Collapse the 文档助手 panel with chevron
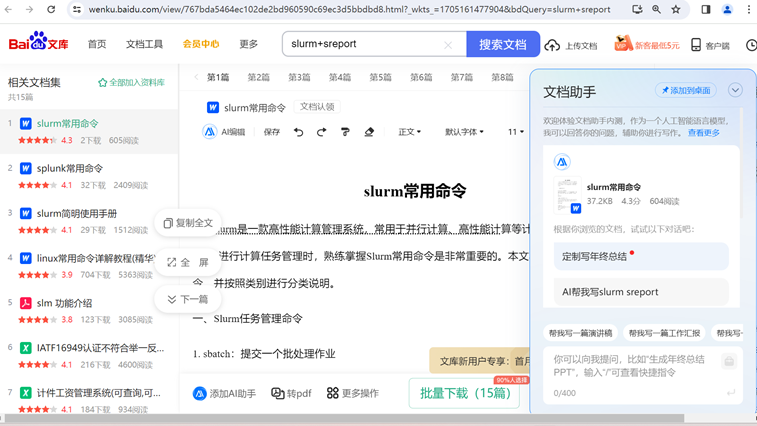The height and width of the screenshot is (426, 757). pos(735,91)
